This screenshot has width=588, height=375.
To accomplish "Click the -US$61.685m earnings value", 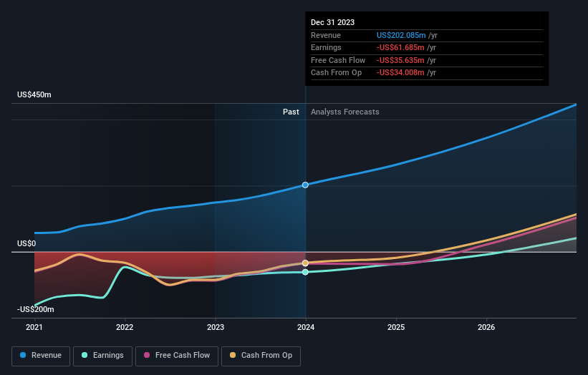I will [x=400, y=47].
